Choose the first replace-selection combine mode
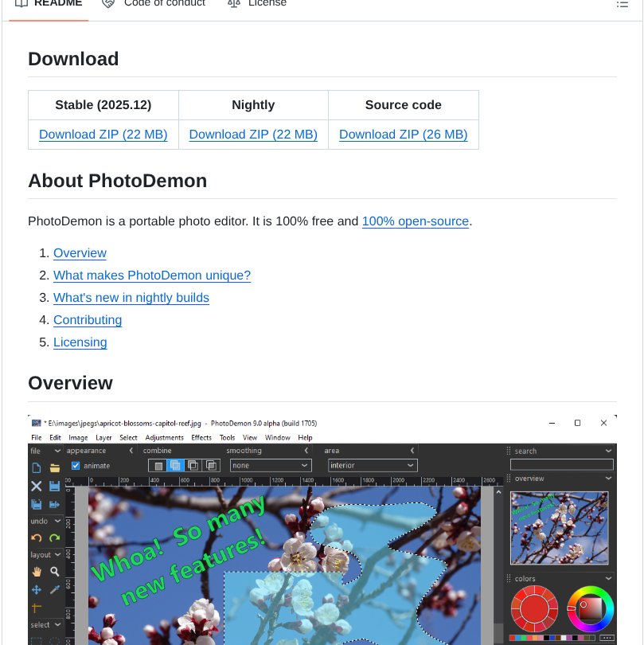 pos(158,466)
